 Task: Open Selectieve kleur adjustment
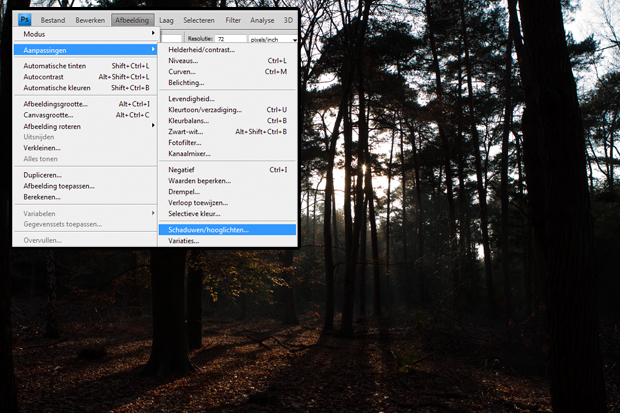coord(227,214)
